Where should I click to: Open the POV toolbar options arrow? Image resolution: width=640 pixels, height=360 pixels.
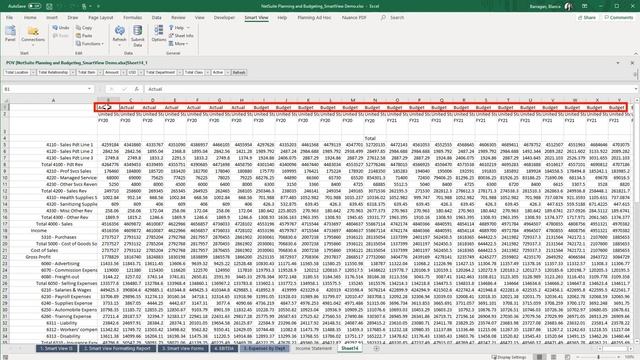click(x=618, y=63)
